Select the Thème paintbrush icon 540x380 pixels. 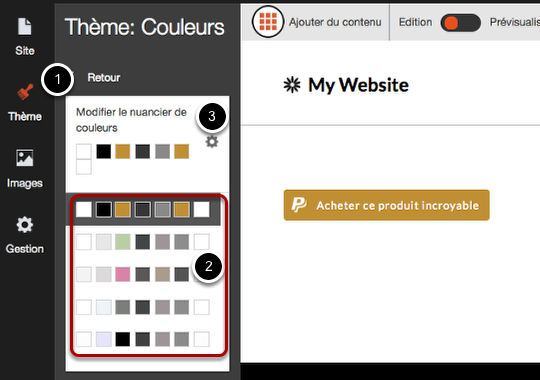click(x=25, y=92)
